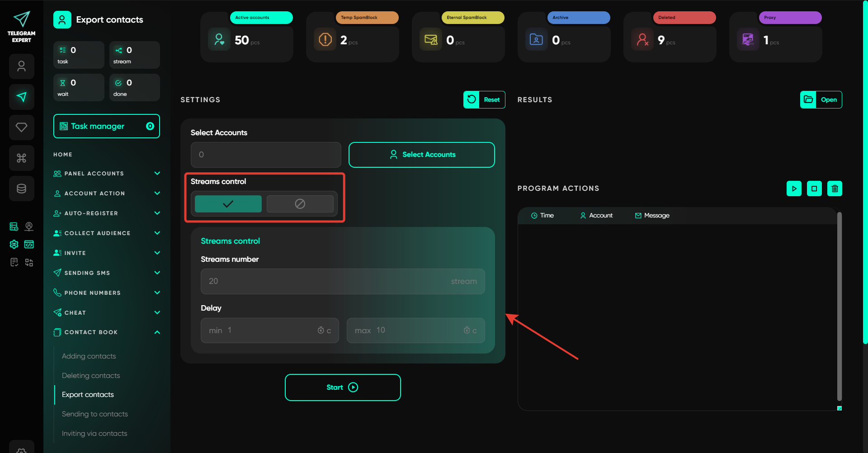Go to Sending to contacts
Viewport: 868px width, 453px height.
(x=94, y=414)
